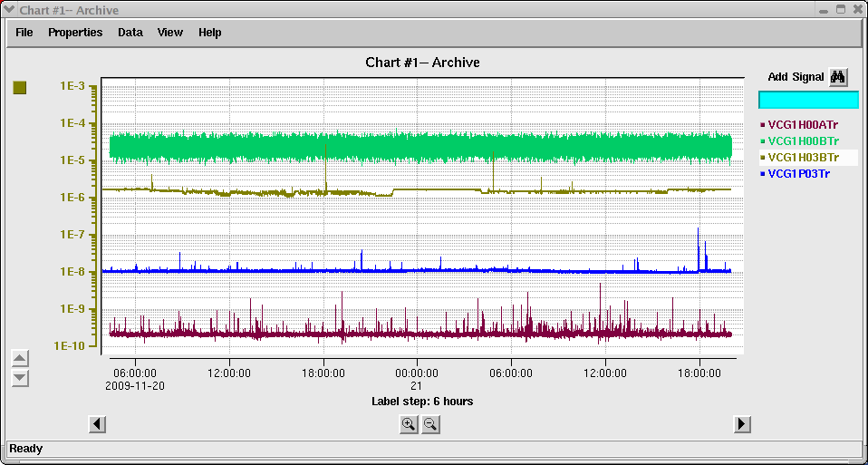Maximize the Chart #1 Archive window
868x465 pixels.
point(841,9)
